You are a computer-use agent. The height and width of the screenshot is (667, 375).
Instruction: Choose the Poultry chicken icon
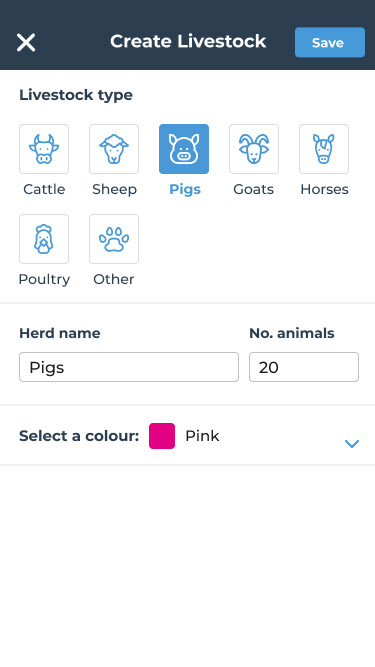(44, 239)
